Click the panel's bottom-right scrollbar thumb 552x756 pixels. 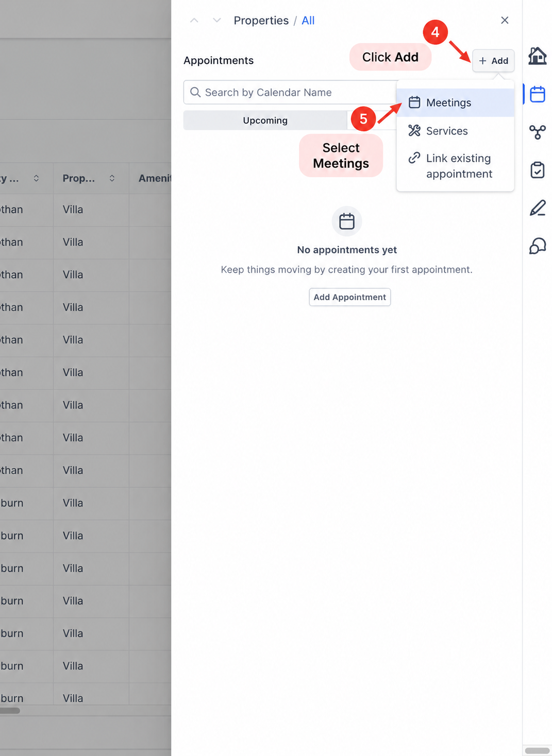coord(537,751)
